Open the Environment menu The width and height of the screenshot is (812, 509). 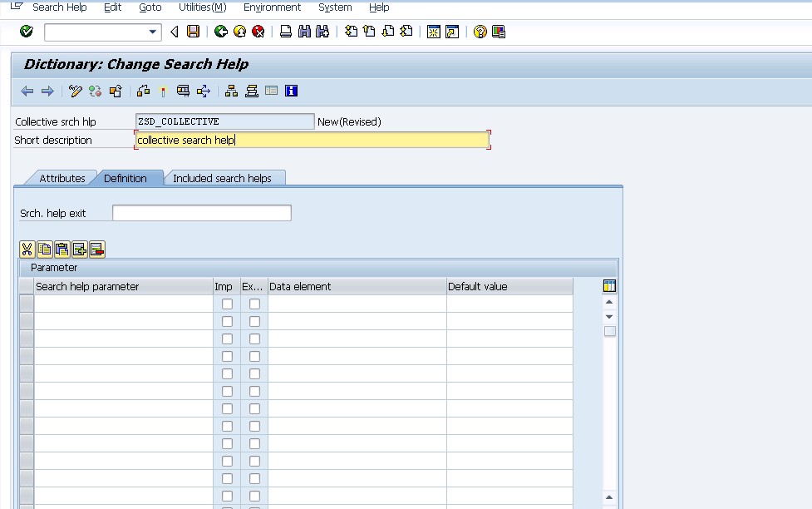point(272,7)
